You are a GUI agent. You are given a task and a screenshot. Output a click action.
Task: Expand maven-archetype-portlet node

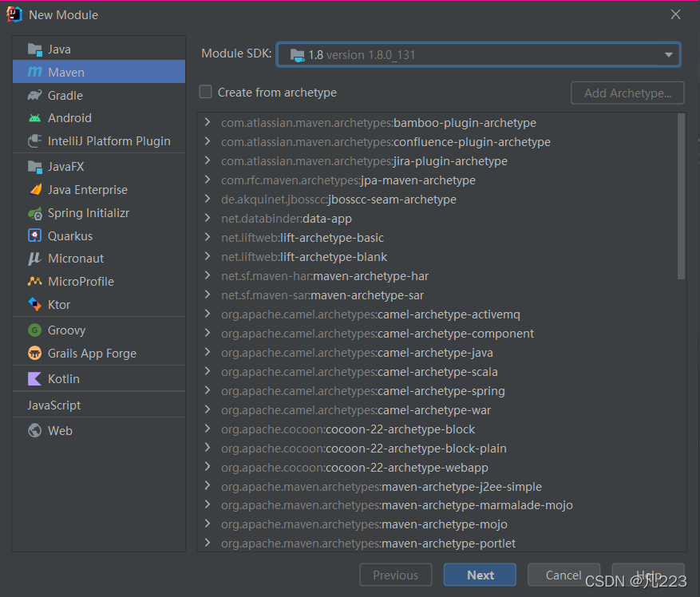pyautogui.click(x=208, y=543)
